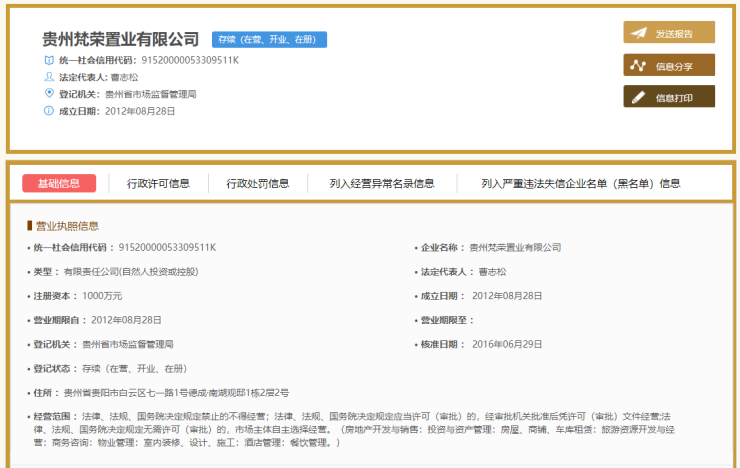This screenshot has width=740, height=468.
Task: Click the 营业执照信息 section heading
Action: (67, 226)
